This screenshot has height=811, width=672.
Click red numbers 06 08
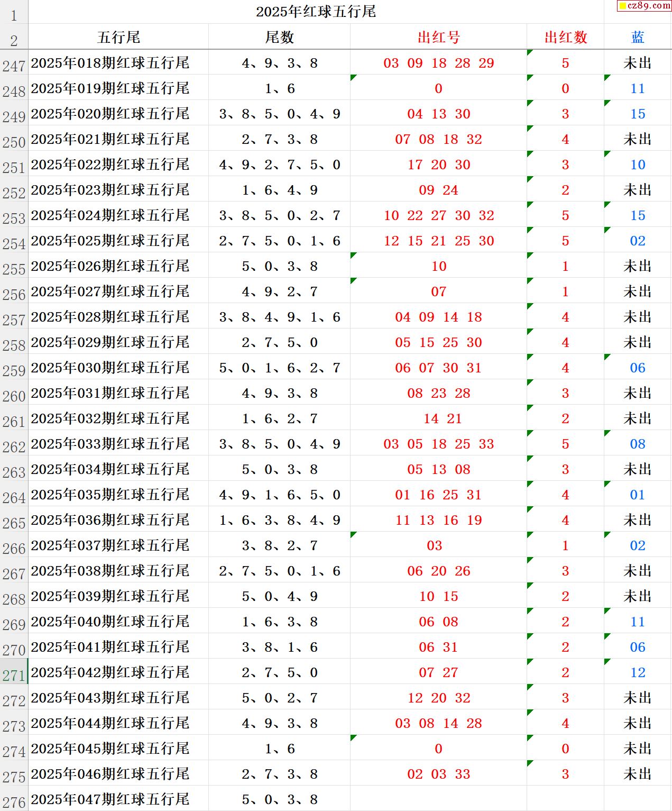coord(438,622)
